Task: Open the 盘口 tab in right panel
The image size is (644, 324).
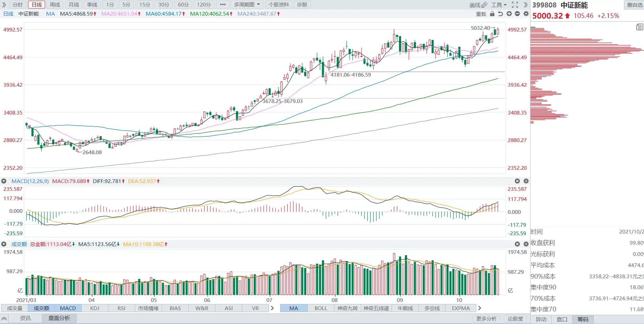Action: pos(562,319)
